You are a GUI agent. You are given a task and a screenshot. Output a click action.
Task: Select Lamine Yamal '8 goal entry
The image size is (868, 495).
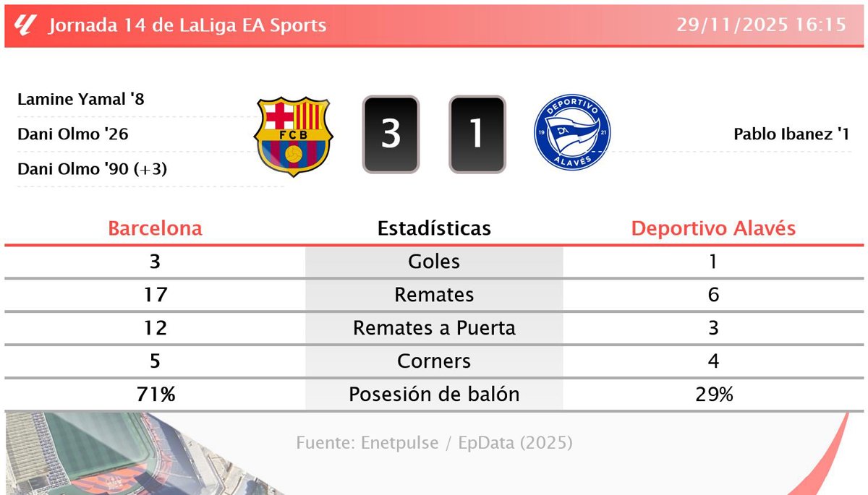[x=81, y=99]
